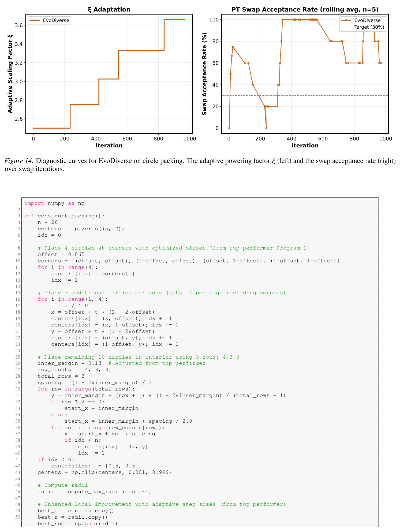Click the '# Compute radii' comment
The width and height of the screenshot is (400, 532).
(63, 485)
